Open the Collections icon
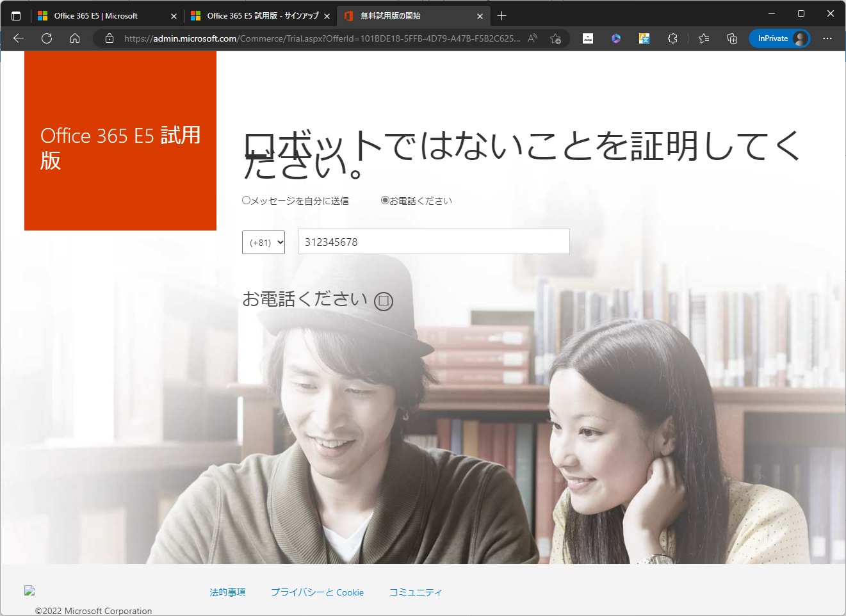846x616 pixels. pyautogui.click(x=732, y=38)
